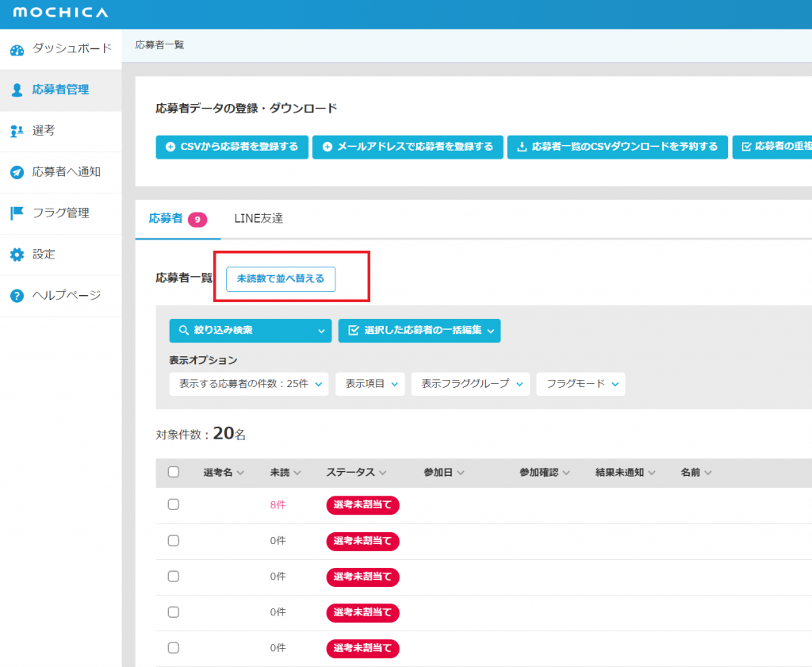Click CSVから応募者を登録する button
The height and width of the screenshot is (667, 812).
[x=232, y=147]
